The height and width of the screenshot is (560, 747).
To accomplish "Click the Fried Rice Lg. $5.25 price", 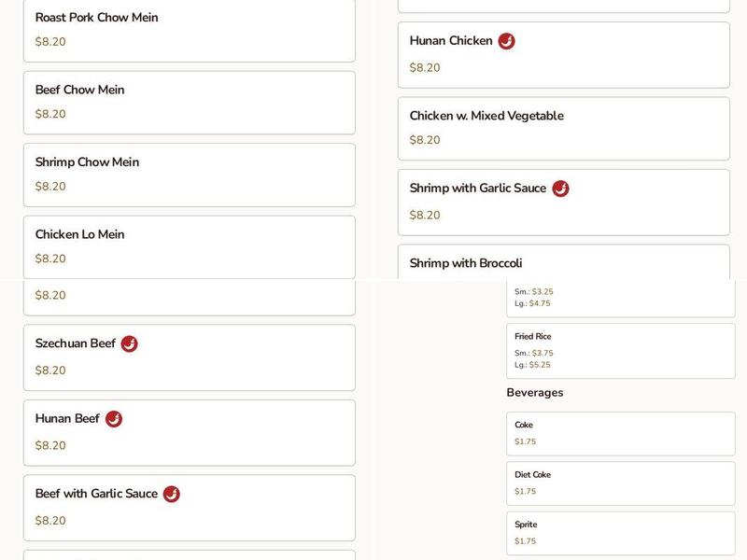I will pos(532,365).
